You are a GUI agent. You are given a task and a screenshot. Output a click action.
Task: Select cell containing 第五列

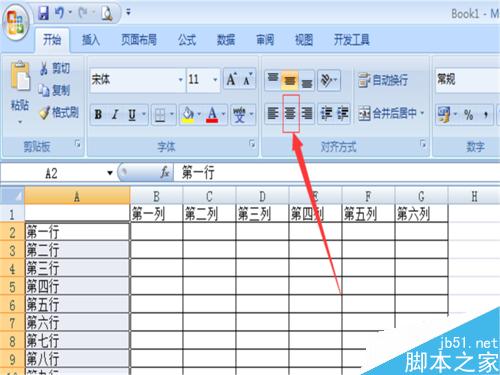368,213
